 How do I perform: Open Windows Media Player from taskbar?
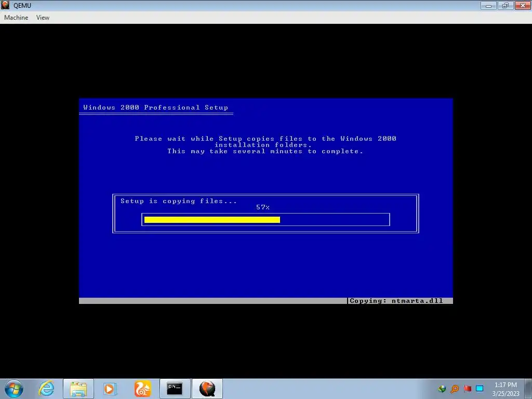110,389
